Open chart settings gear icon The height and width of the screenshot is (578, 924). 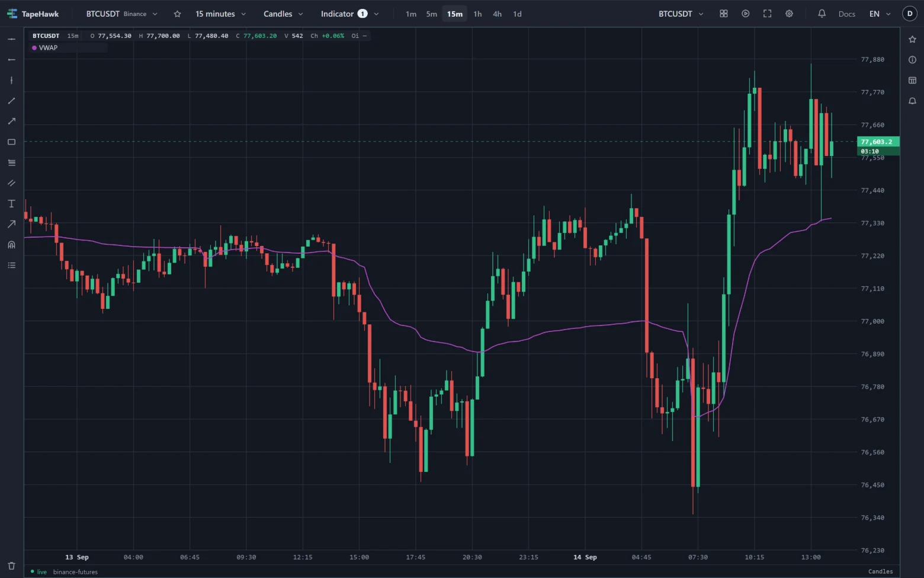click(x=790, y=14)
